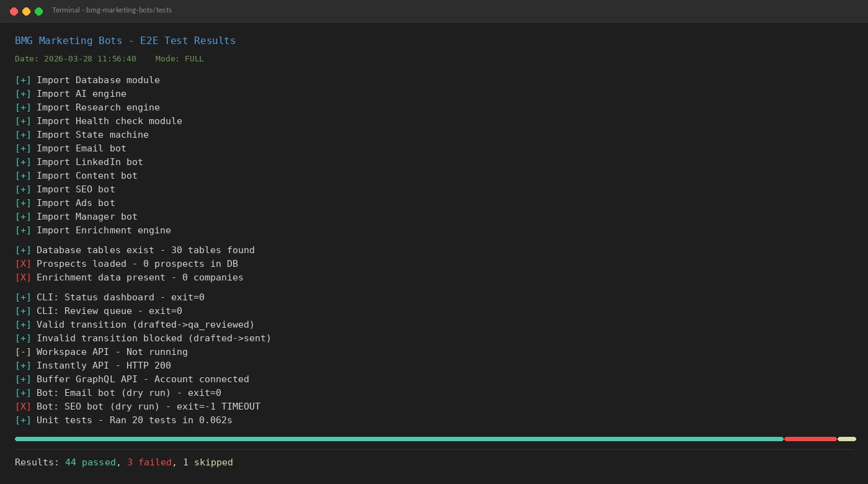Click the 'Import AI engine' line
868x484 pixels.
point(71,94)
